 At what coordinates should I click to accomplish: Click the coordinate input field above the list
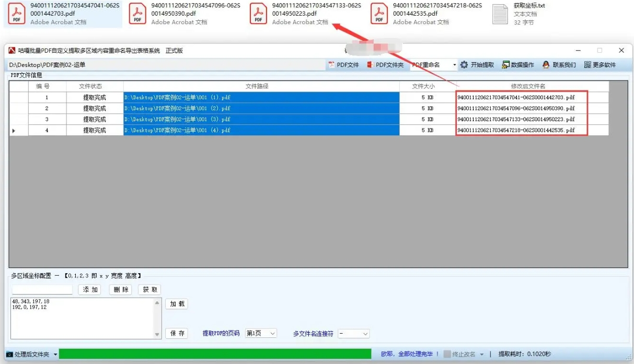pyautogui.click(x=42, y=290)
